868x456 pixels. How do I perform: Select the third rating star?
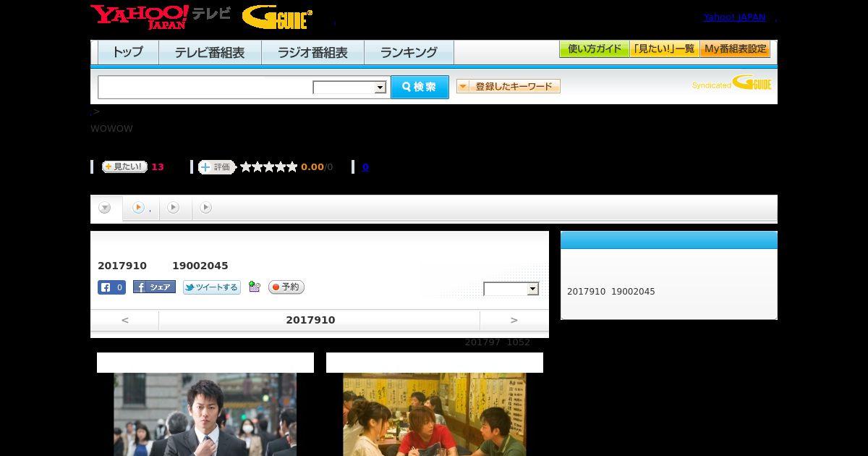click(x=269, y=166)
